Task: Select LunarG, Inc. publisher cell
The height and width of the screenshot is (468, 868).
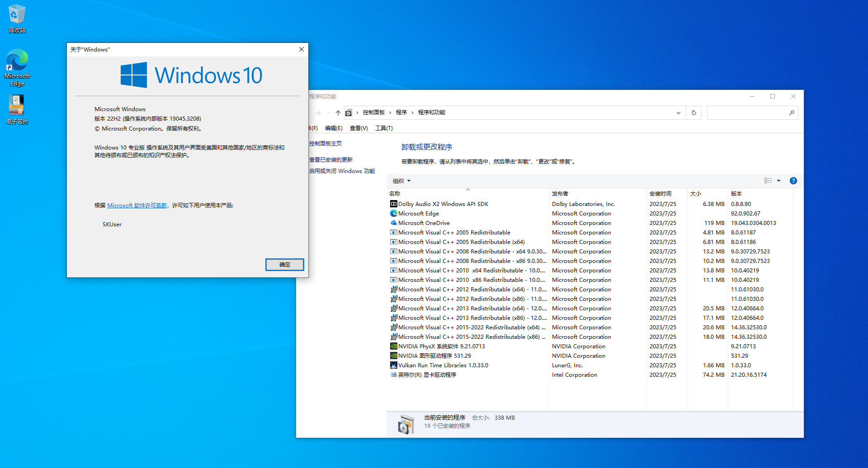Action: [567, 365]
